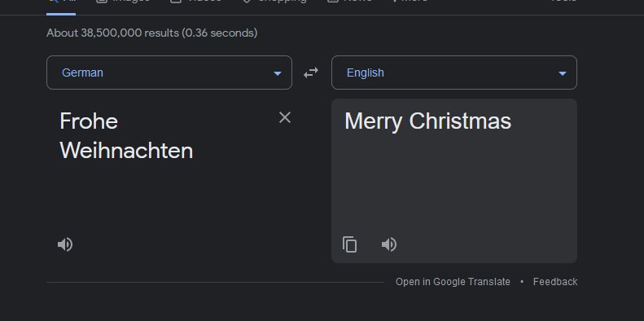The image size is (644, 321).
Task: Clear the German source text
Action: click(285, 117)
